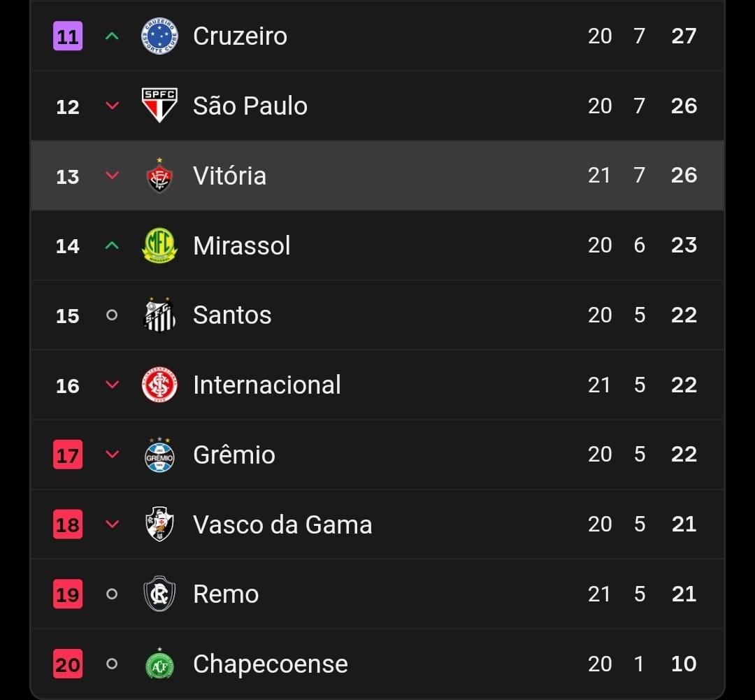Screen dimensions: 755x700
Task: Click the red down arrow beside São Paulo
Action: (x=112, y=106)
